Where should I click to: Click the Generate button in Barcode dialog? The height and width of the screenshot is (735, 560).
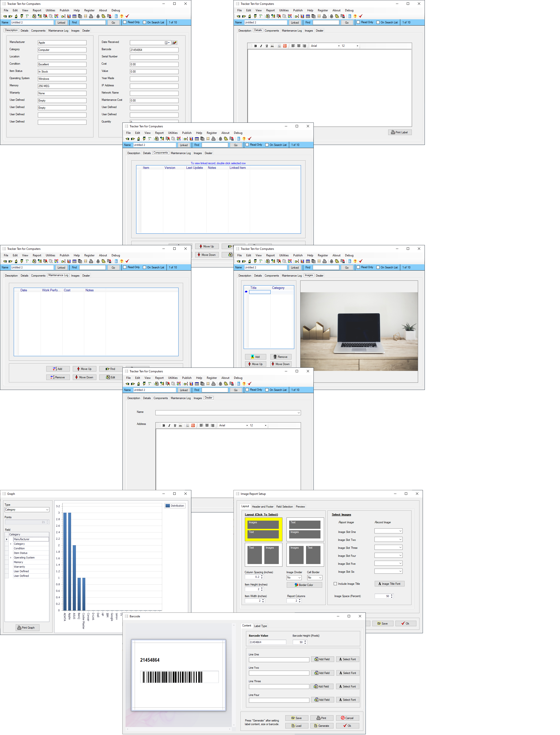point(322,726)
